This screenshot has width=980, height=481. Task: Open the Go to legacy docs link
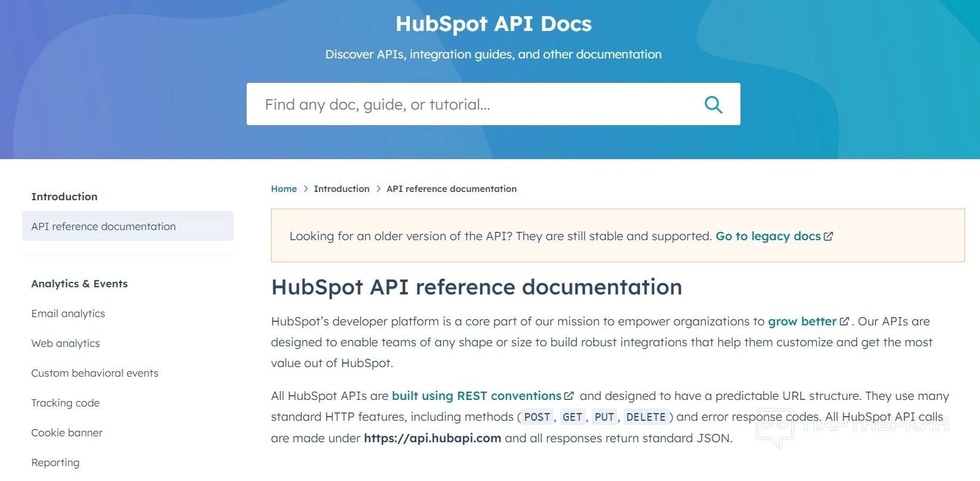coord(768,236)
